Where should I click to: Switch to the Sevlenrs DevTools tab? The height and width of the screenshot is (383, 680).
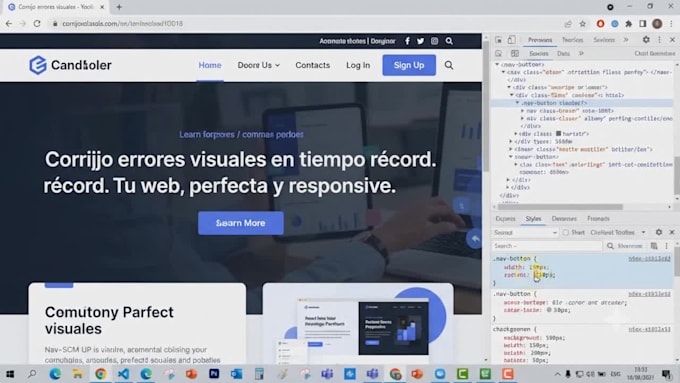(604, 40)
